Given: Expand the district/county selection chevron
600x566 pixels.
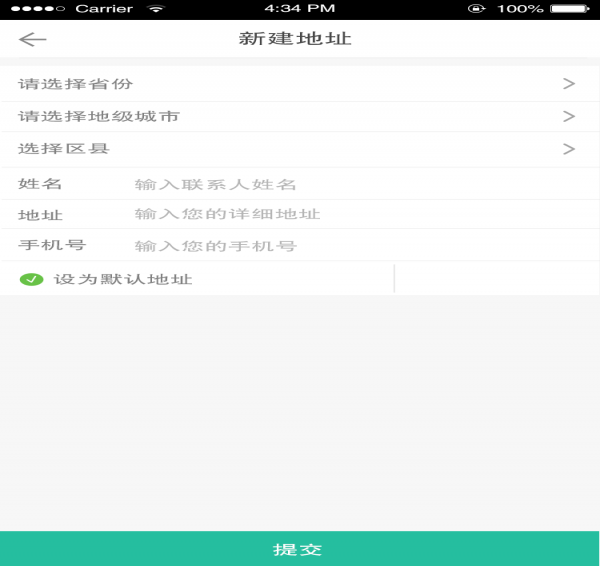Looking at the screenshot, I should point(569,148).
